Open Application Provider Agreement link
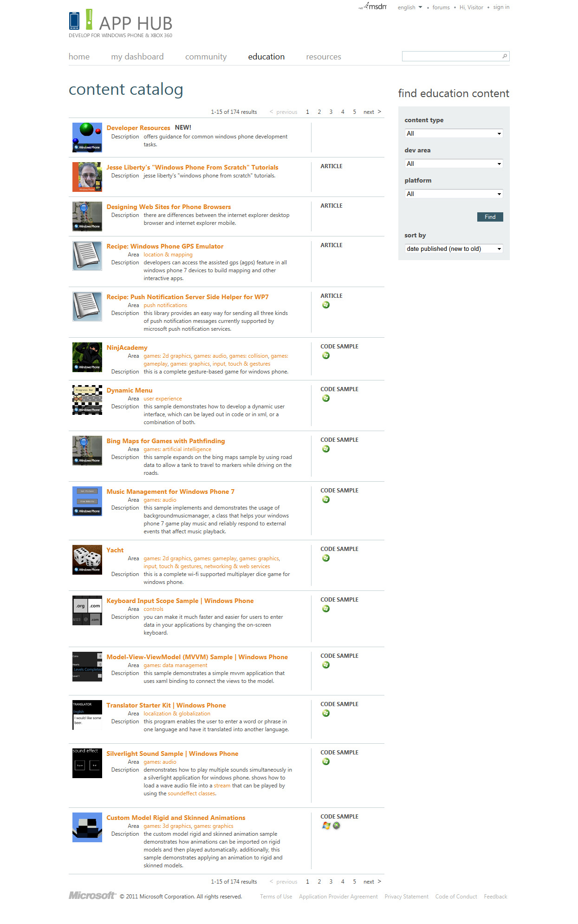This screenshot has width=578, height=924. 338,897
